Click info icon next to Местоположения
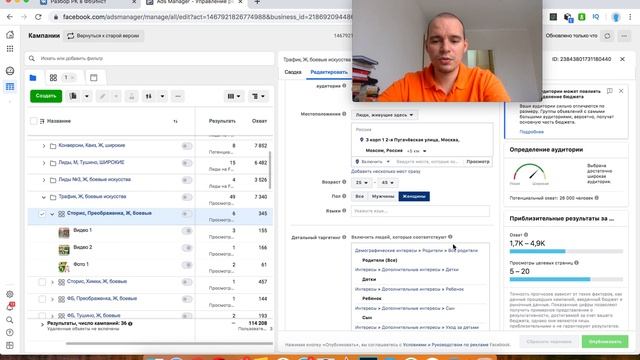 344,114
